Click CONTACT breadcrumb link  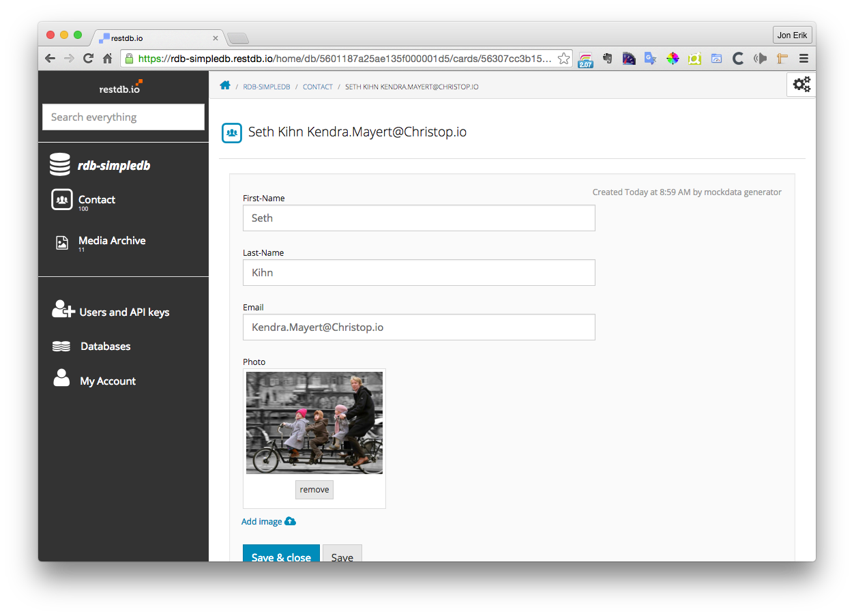318,87
